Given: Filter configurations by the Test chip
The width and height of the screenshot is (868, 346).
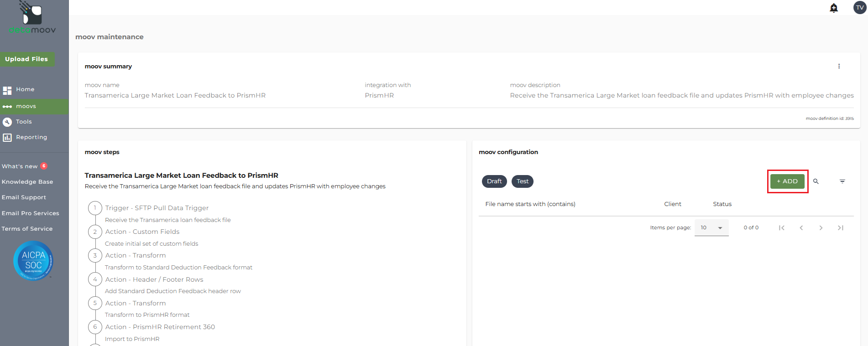Looking at the screenshot, I should 523,181.
